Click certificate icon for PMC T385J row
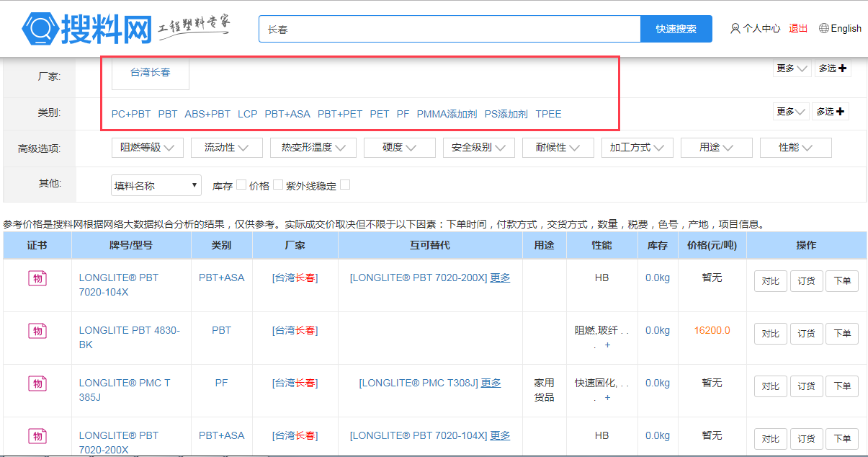The width and height of the screenshot is (868, 457). pyautogui.click(x=37, y=383)
